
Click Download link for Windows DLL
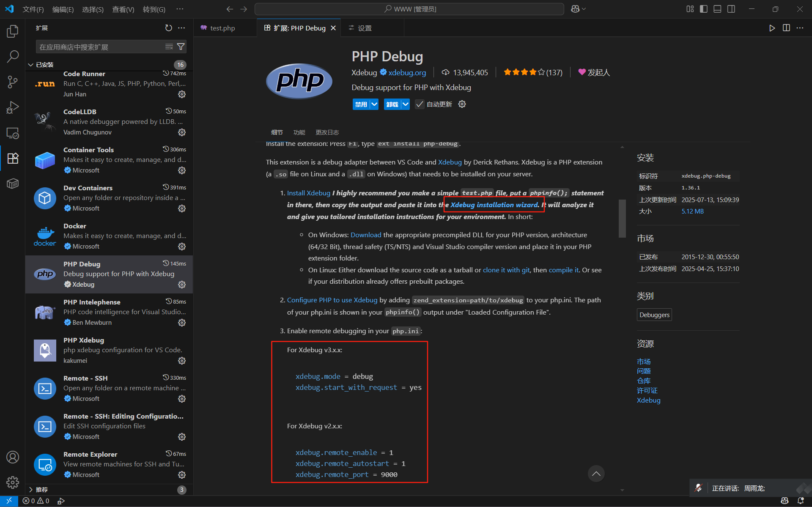[366, 235]
